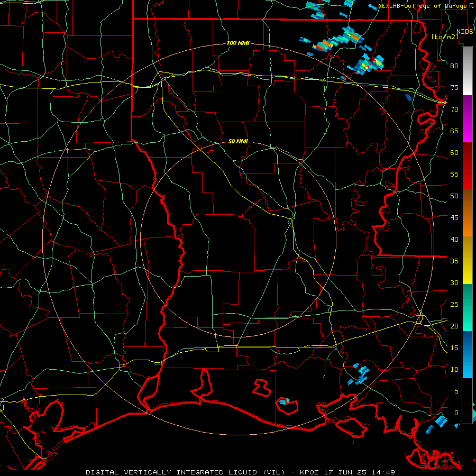The image size is (476, 476).
Task: Click the 45 value on the color scale
Action: [454, 218]
